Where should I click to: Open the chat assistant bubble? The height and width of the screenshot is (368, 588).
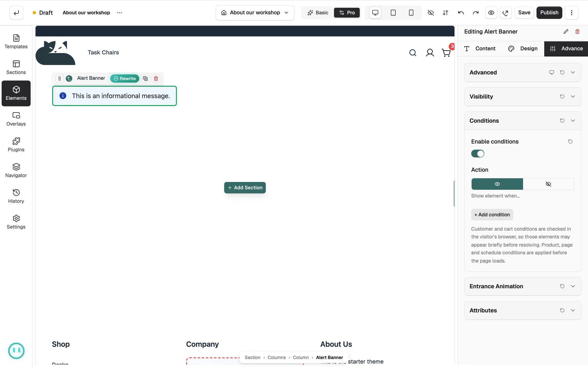(16, 351)
